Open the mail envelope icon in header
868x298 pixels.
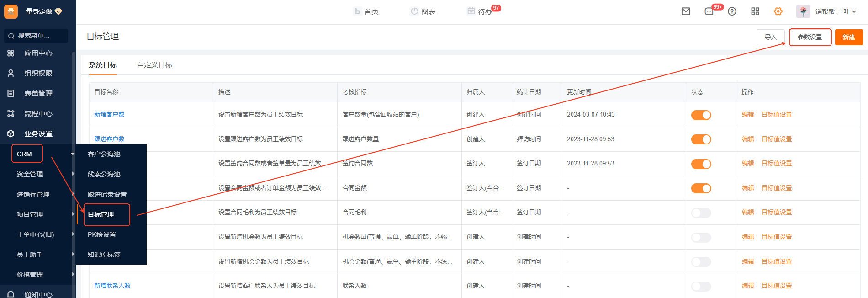click(x=686, y=11)
